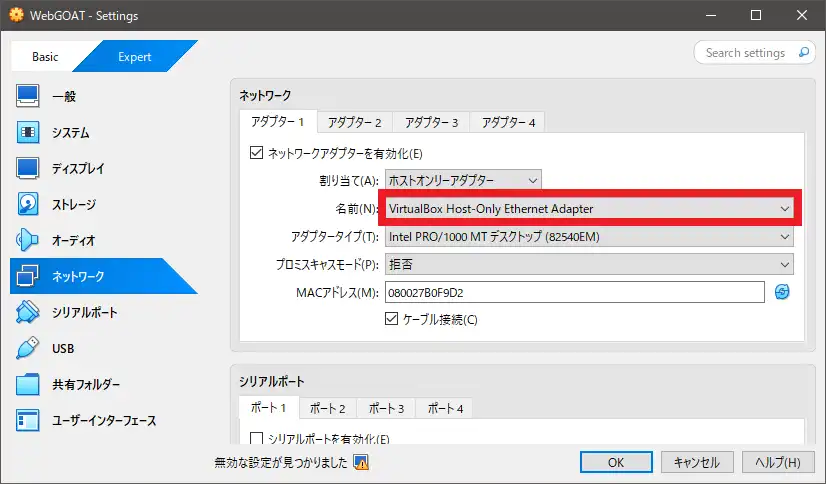This screenshot has height=484, width=826.
Task: Switch to the Expert tab
Action: (x=135, y=56)
